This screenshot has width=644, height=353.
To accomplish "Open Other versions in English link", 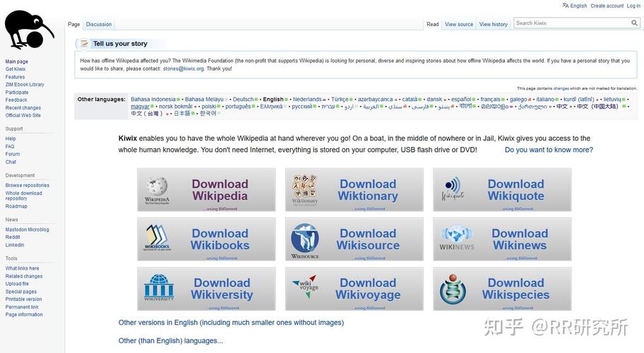I will [x=231, y=323].
